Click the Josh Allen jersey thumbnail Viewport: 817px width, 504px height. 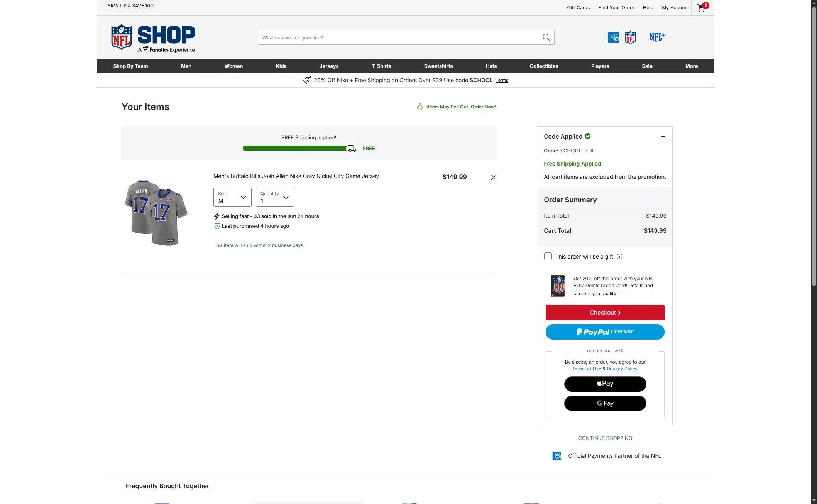point(156,213)
